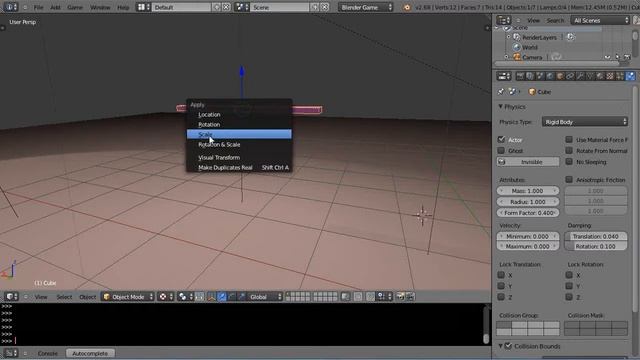Screen dimensions: 640x360
Task: Choose Rotation & Scale in Apply menu
Action: click(x=239, y=144)
